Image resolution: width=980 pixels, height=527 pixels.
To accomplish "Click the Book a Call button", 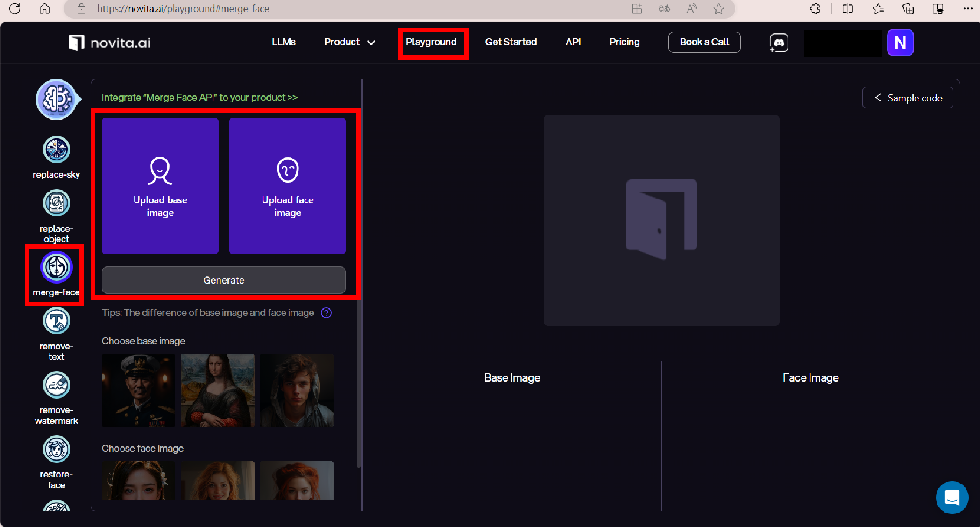I will (x=704, y=43).
